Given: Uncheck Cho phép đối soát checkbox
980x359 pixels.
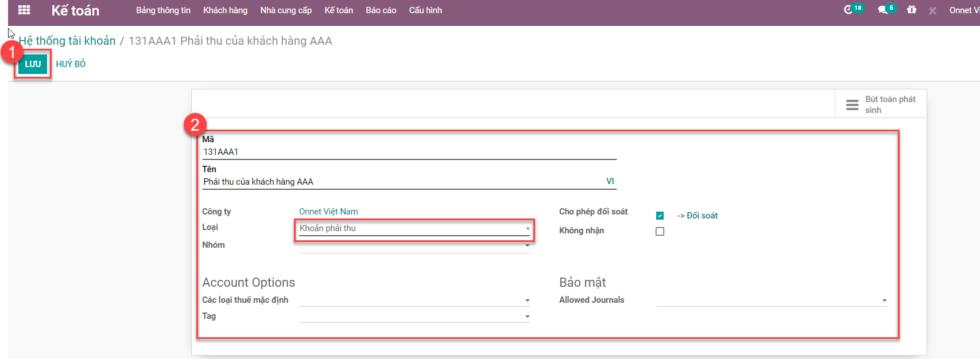Looking at the screenshot, I should coord(660,216).
